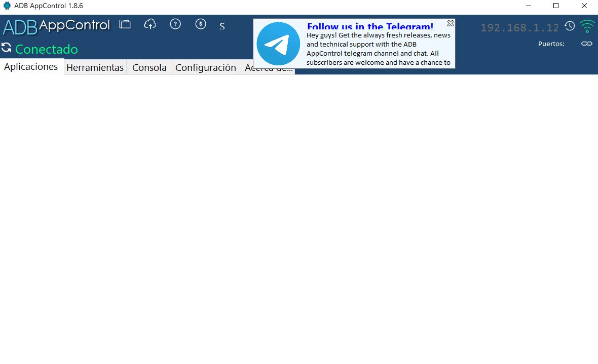Click the S icon in the header
This screenshot has height=364, width=598.
(x=222, y=26)
